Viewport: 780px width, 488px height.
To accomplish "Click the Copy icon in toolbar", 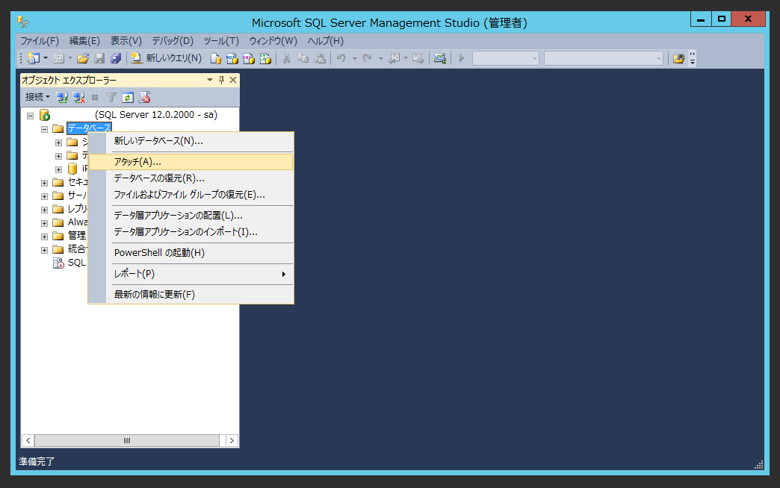I will pos(303,59).
